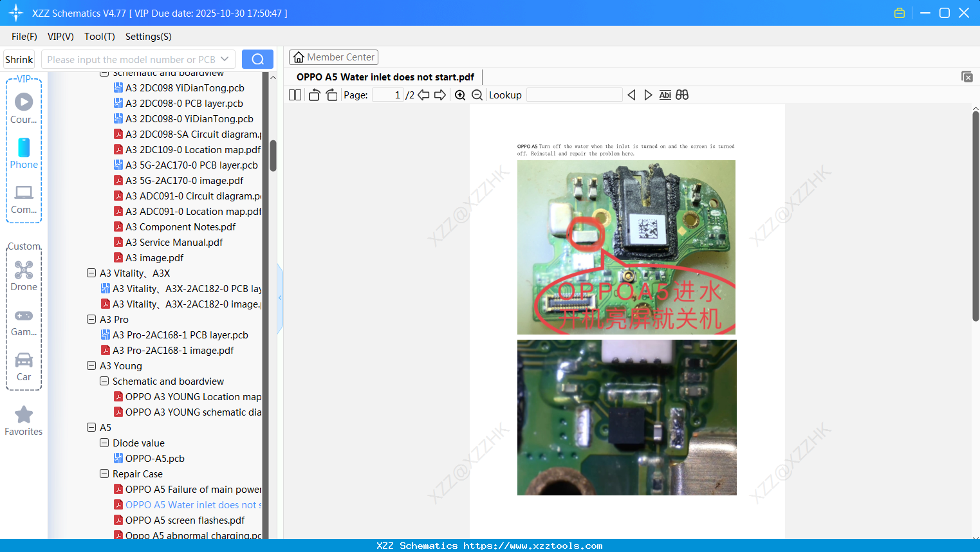This screenshot has width=980, height=552.
Task: Go to the previous PDF page
Action: pos(423,95)
